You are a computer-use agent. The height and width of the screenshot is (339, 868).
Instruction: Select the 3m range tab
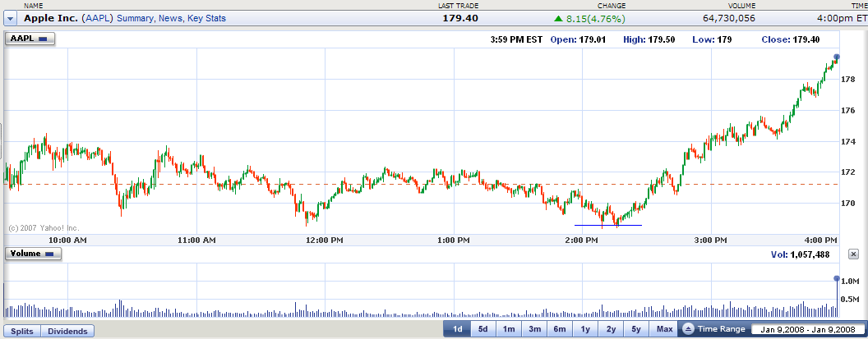coord(534,329)
